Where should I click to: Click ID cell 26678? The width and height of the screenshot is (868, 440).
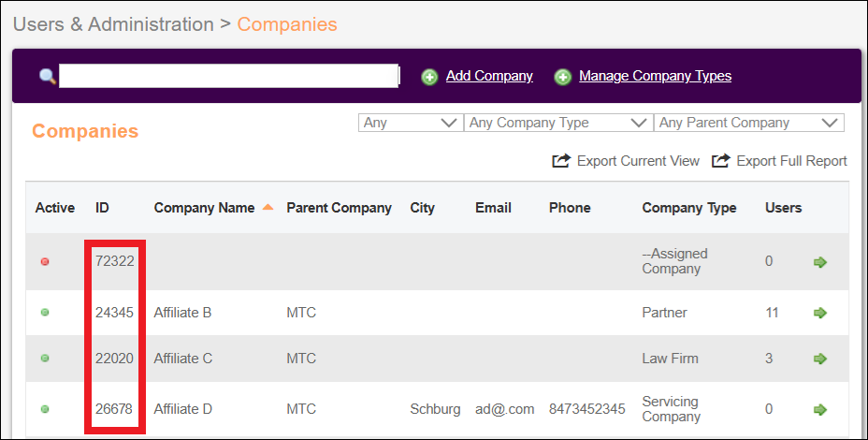[113, 409]
